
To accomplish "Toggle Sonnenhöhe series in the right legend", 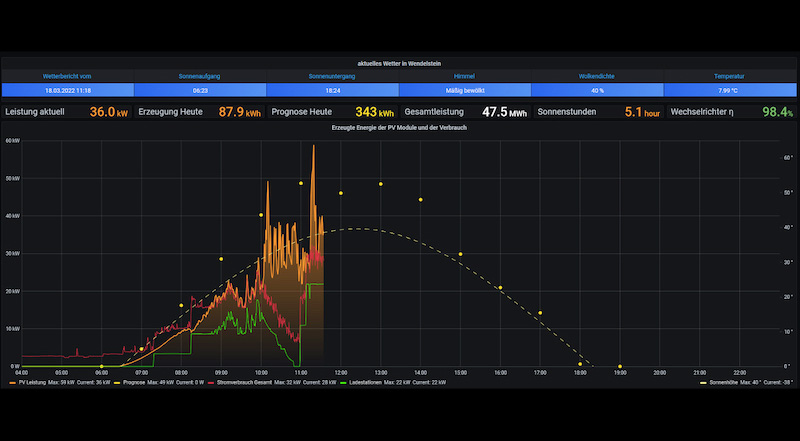I will click(724, 382).
